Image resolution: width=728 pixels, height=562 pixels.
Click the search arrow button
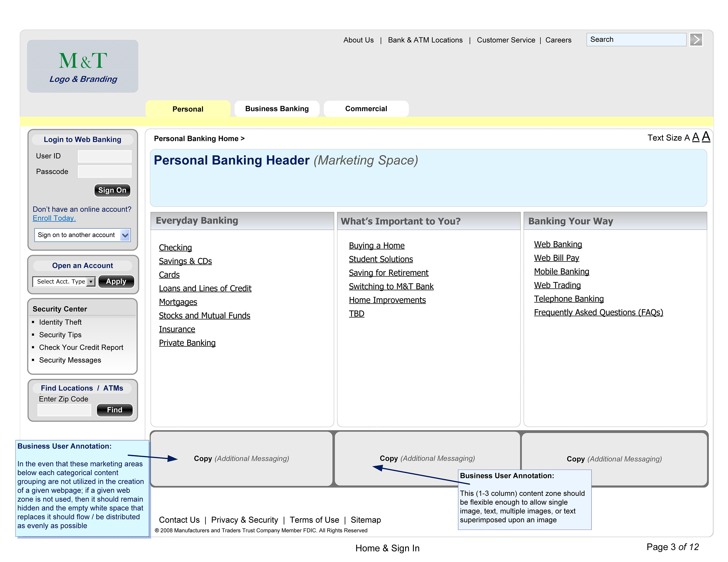click(x=696, y=40)
